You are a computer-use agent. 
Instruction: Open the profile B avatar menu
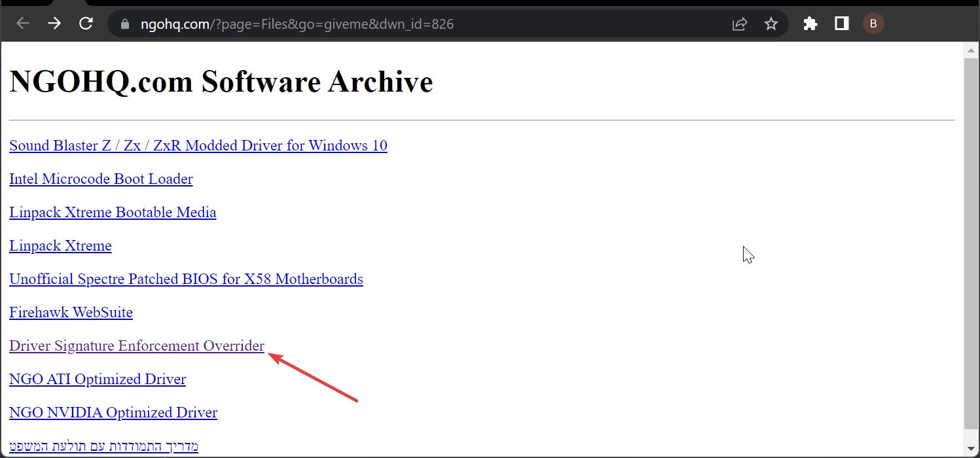[x=873, y=24]
